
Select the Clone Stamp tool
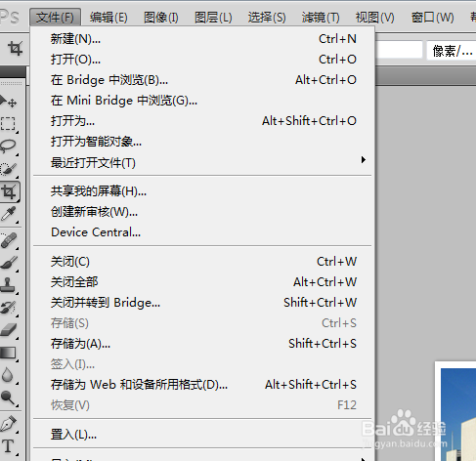click(x=9, y=285)
